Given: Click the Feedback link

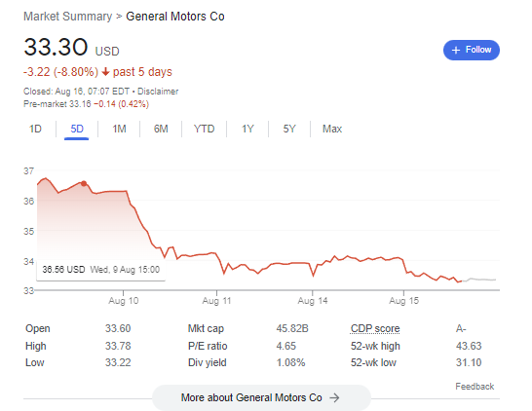Looking at the screenshot, I should click(x=475, y=387).
